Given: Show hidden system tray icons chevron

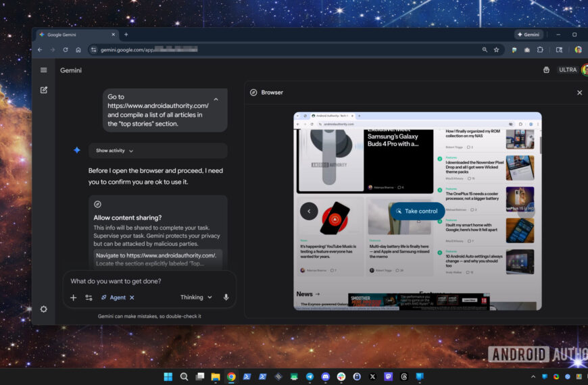Looking at the screenshot, I should point(533,377).
